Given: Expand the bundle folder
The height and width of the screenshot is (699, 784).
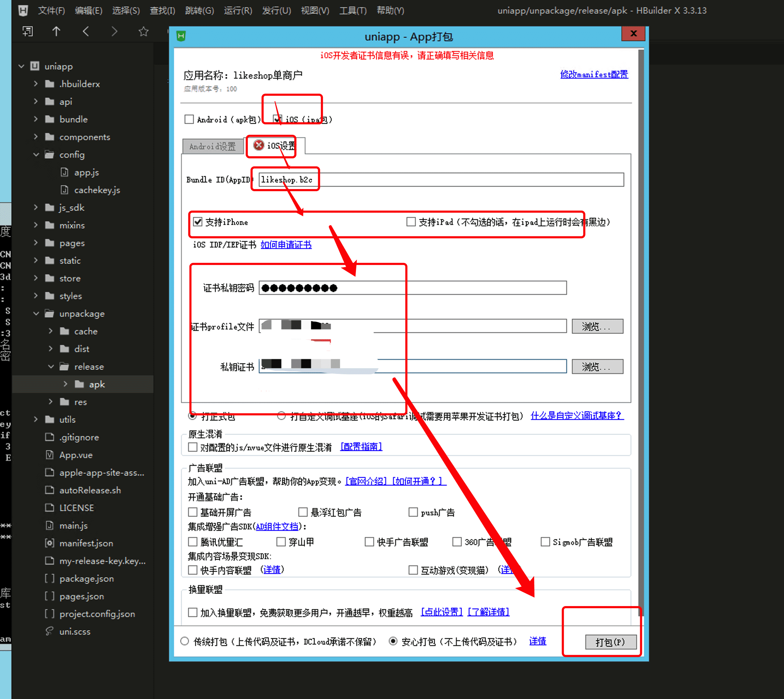Looking at the screenshot, I should [36, 119].
